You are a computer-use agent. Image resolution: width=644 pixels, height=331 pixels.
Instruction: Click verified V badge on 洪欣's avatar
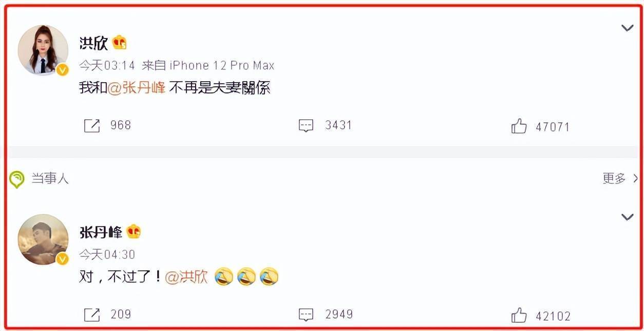point(62,70)
